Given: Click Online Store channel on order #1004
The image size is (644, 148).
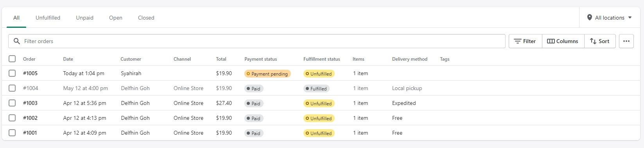Looking at the screenshot, I should 188,88.
